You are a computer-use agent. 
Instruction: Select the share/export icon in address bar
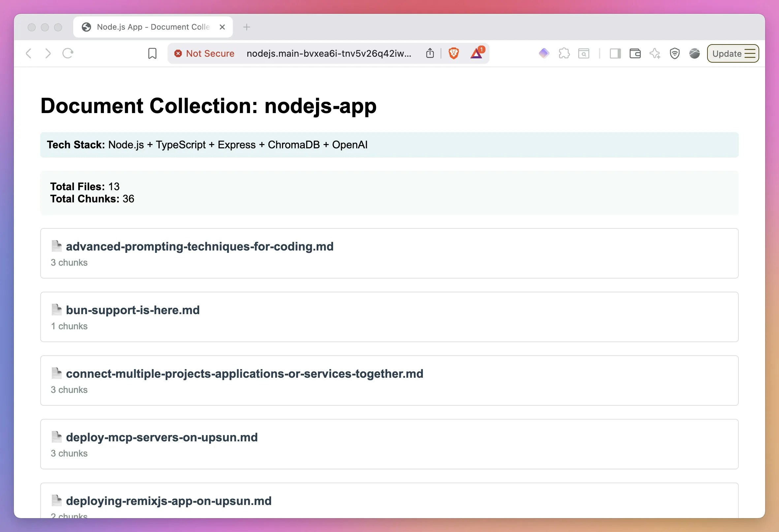pyautogui.click(x=430, y=53)
